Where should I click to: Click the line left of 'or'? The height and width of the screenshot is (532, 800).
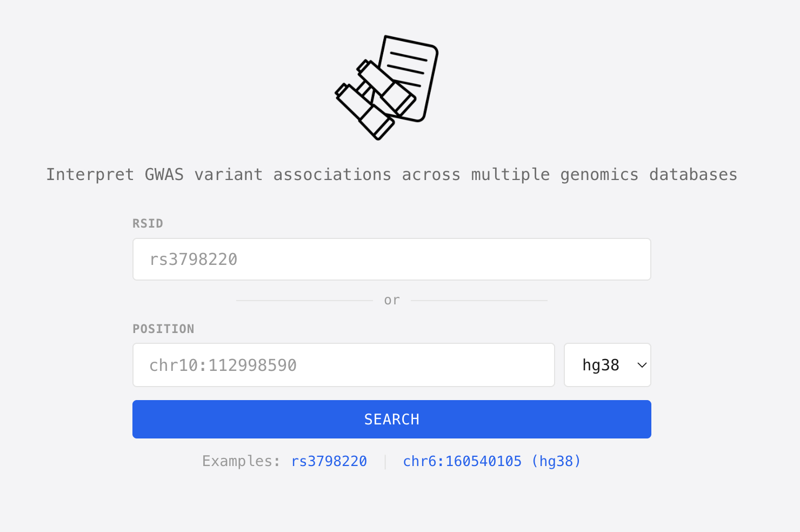click(x=304, y=301)
